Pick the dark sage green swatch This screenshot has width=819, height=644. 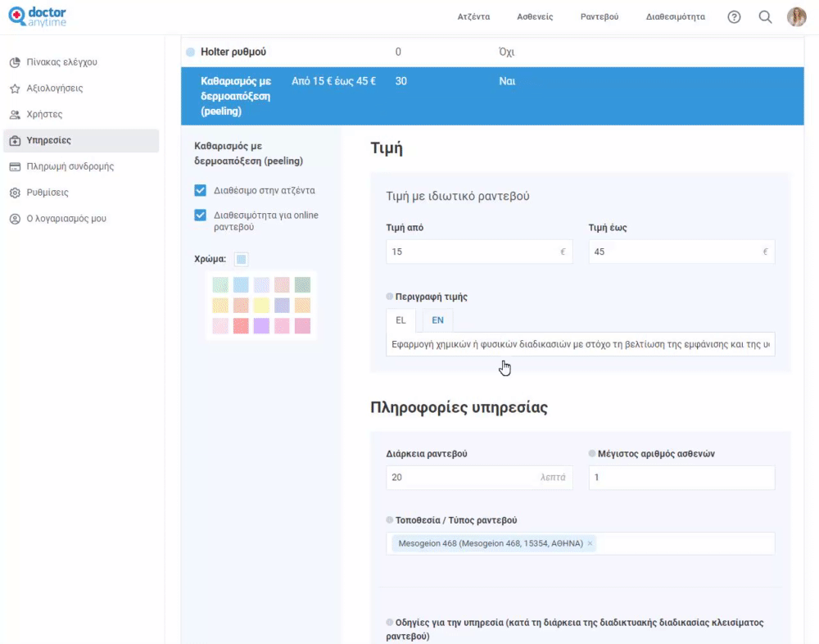click(302, 285)
